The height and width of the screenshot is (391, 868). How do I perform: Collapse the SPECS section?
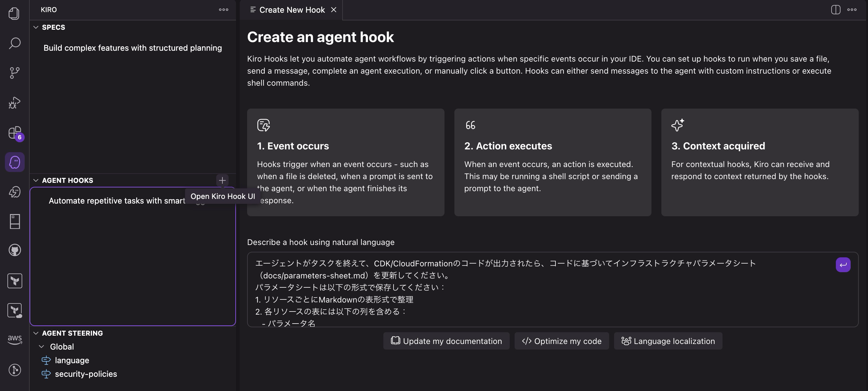point(36,27)
